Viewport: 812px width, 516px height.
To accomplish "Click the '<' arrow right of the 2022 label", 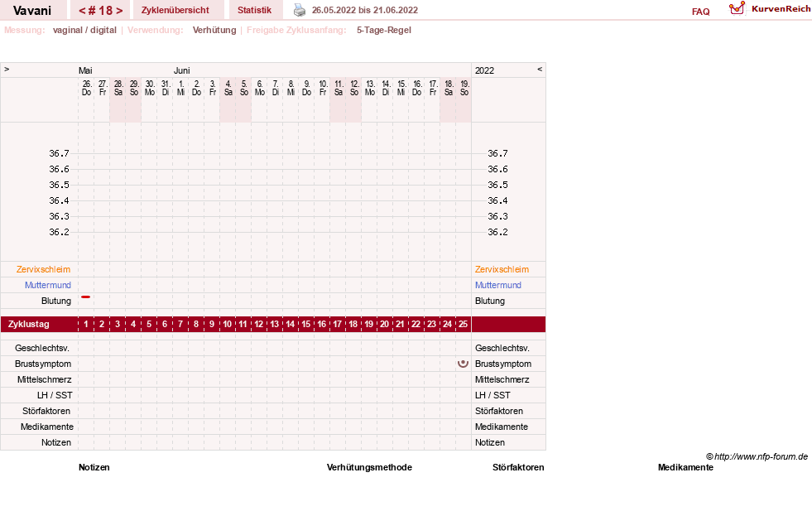I will (540, 69).
